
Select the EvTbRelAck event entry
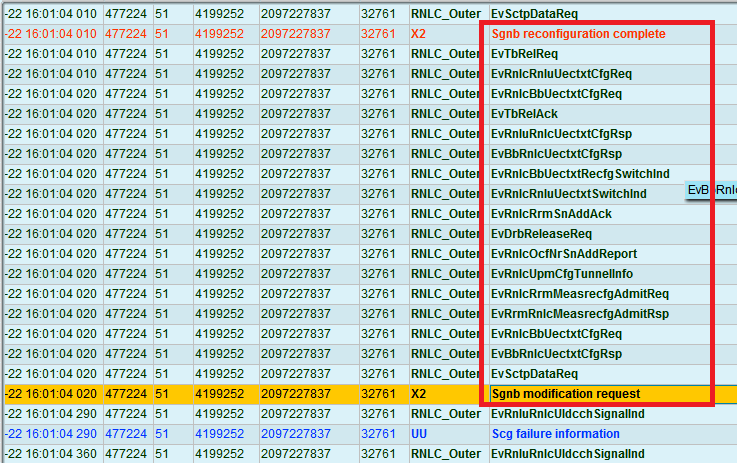tap(524, 114)
